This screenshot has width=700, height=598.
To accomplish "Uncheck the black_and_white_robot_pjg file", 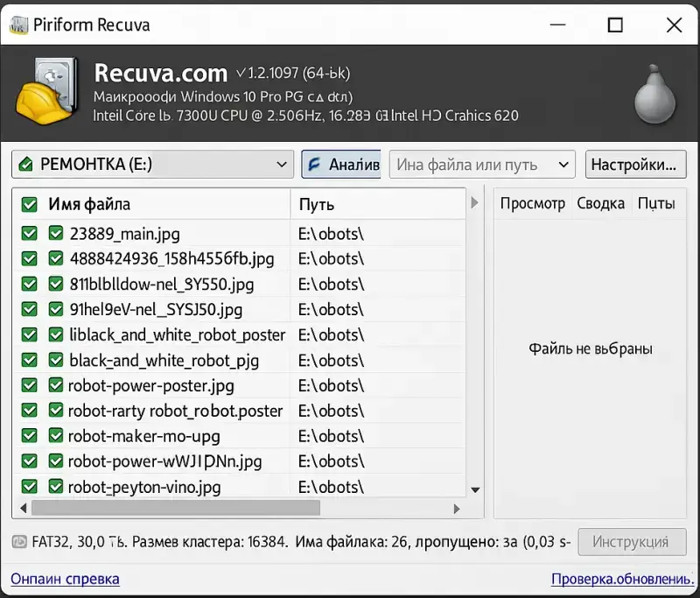I will (29, 360).
